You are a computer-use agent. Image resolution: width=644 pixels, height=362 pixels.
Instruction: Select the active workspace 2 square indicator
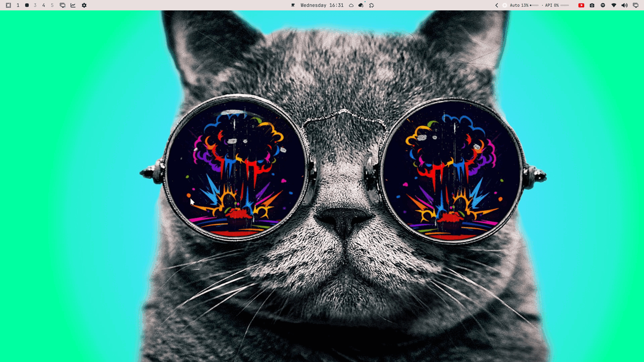point(27,5)
